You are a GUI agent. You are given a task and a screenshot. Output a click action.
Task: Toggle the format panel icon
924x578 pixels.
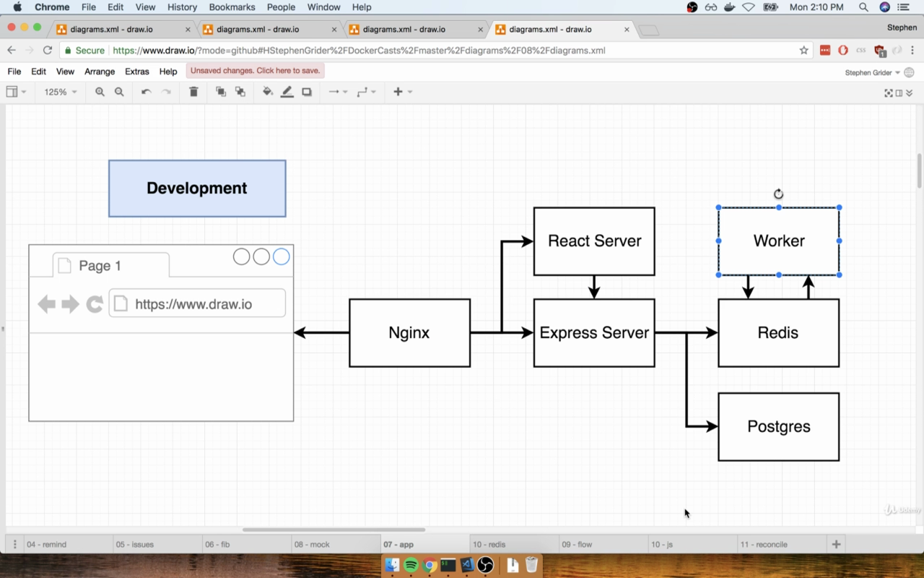pyautogui.click(x=899, y=92)
